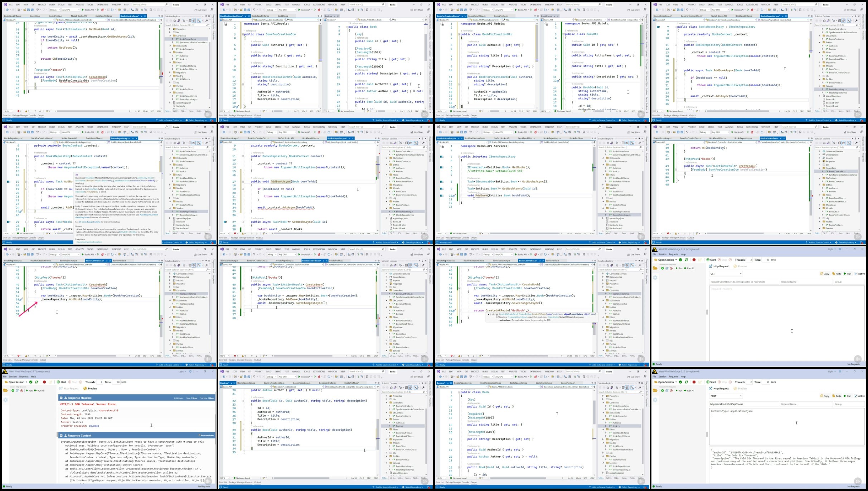Click the Copy icon beside the GET dropdown

pyautogui.click(x=821, y=274)
